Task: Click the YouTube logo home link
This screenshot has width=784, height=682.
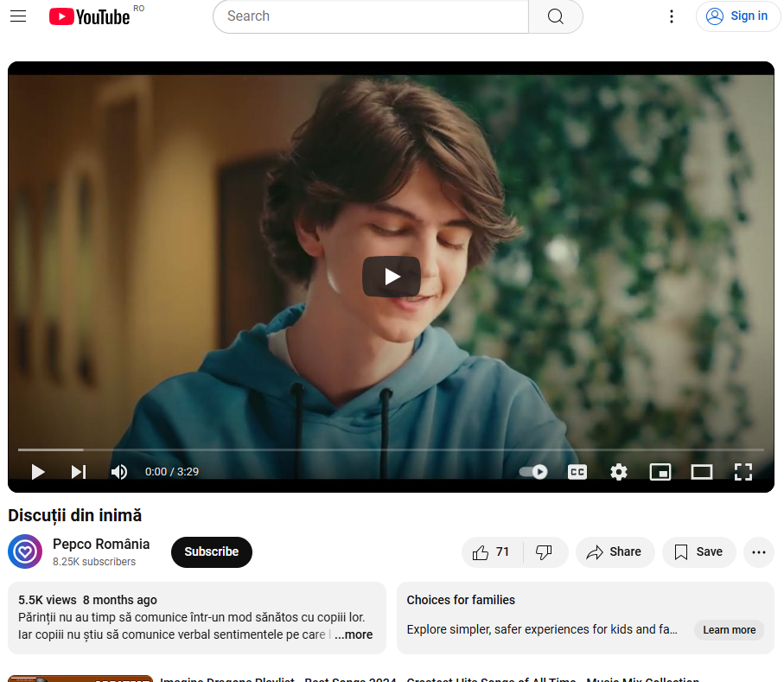Action: coord(90,16)
